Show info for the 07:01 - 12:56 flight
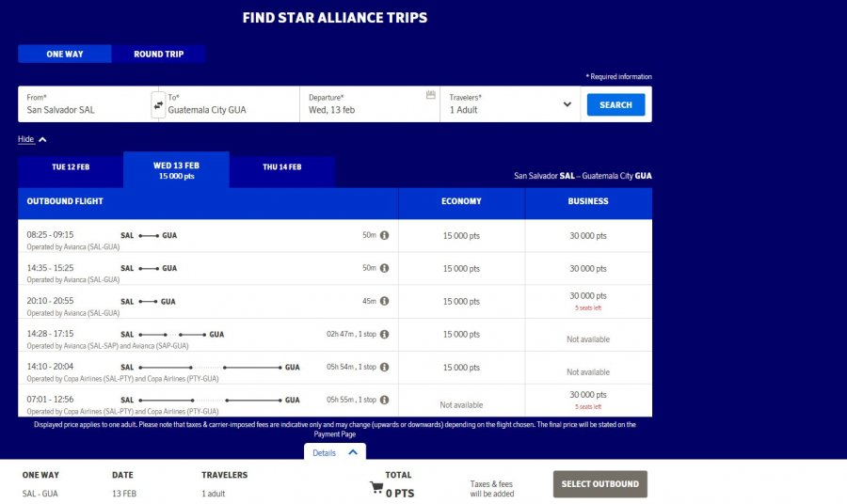 coord(384,400)
